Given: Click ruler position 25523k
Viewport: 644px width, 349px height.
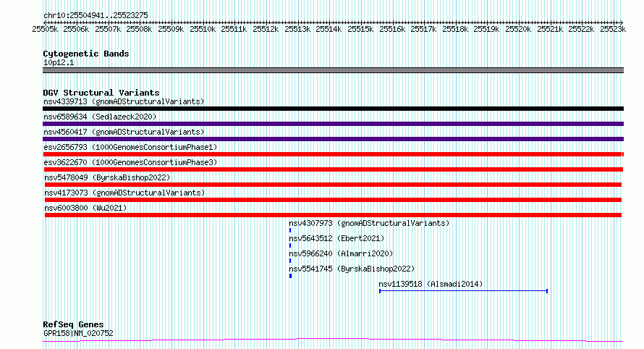Looking at the screenshot, I should click(613, 29).
